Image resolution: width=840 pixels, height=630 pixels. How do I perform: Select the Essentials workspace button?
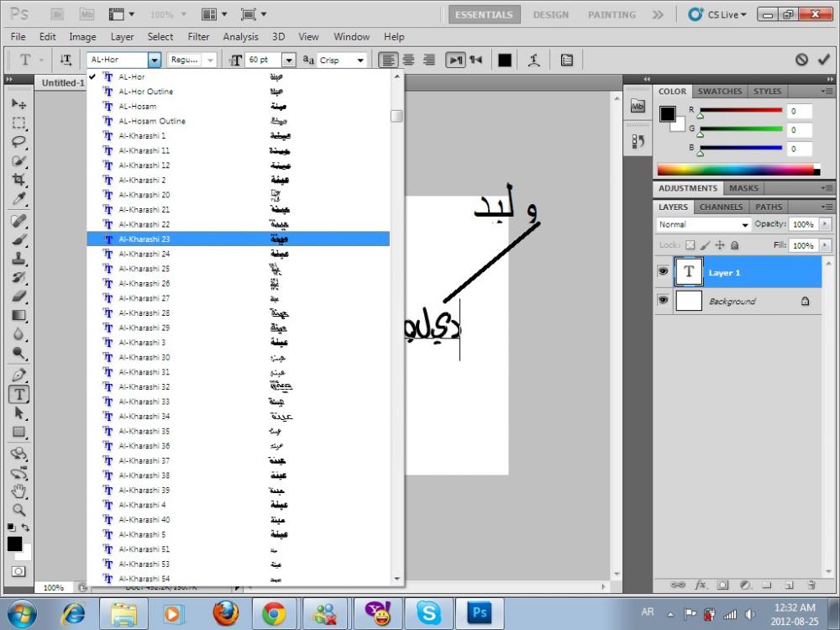[x=484, y=14]
